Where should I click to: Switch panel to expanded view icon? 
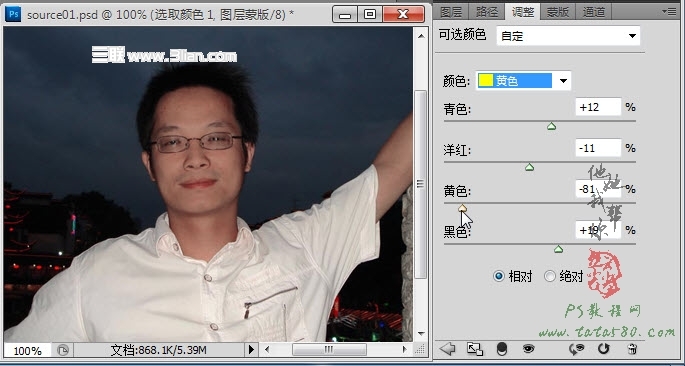(474, 349)
